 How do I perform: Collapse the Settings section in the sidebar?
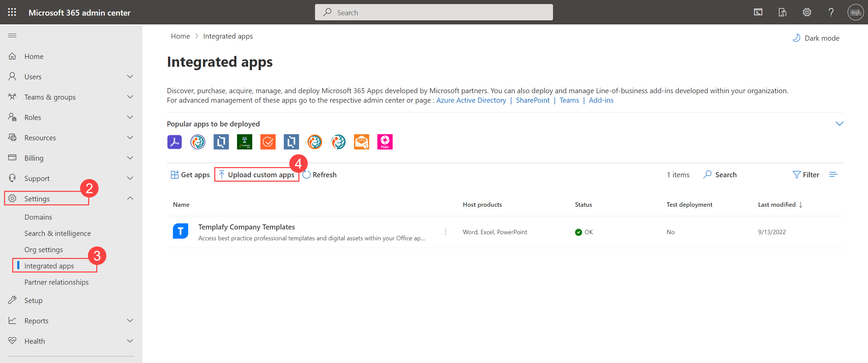130,198
